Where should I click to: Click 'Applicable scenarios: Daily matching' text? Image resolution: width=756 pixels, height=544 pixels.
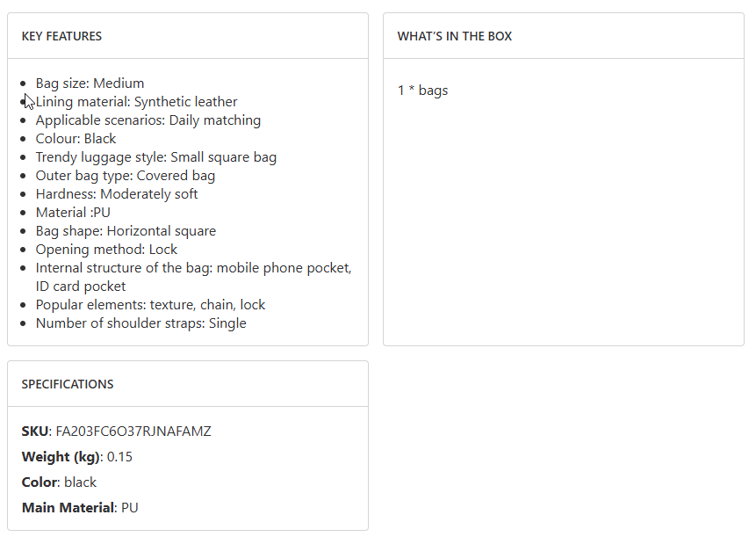tap(148, 120)
